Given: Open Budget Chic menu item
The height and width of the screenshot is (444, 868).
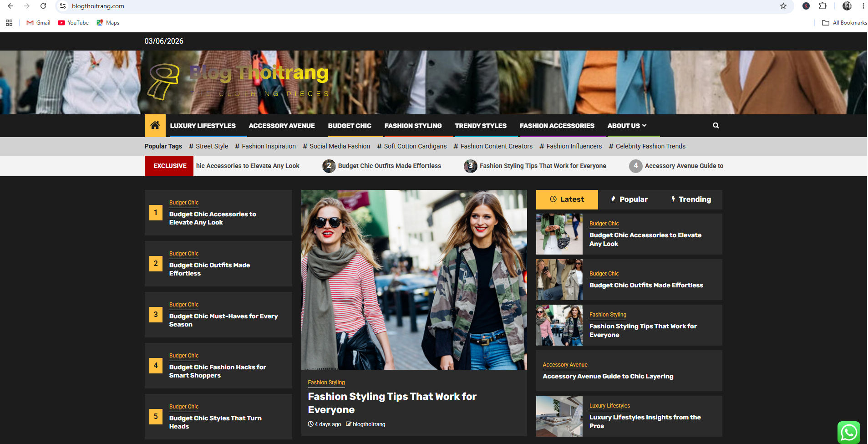Looking at the screenshot, I should (x=350, y=126).
